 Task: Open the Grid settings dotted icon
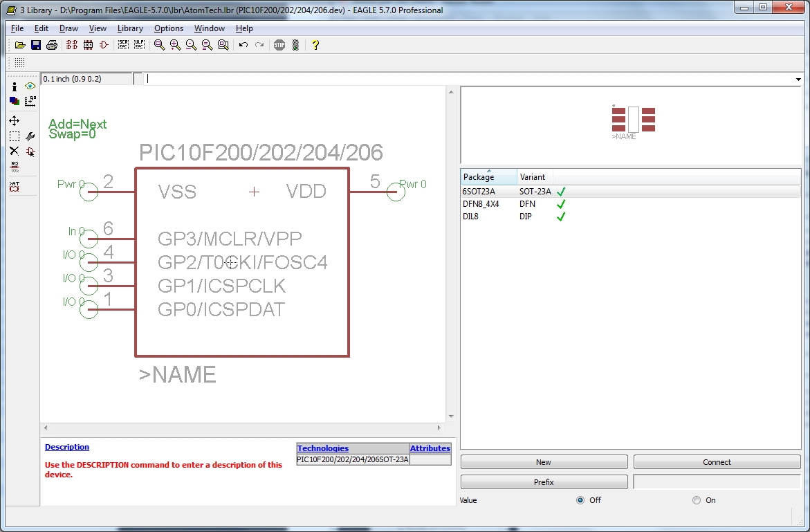[x=19, y=62]
